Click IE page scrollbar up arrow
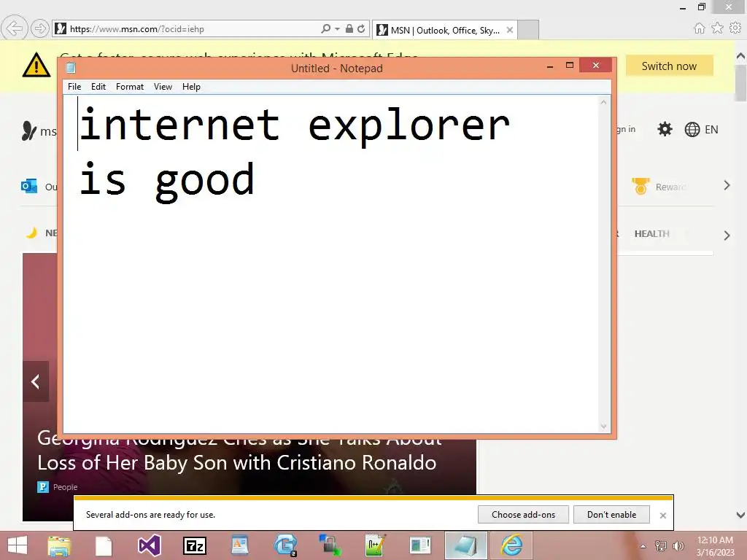 741,56
